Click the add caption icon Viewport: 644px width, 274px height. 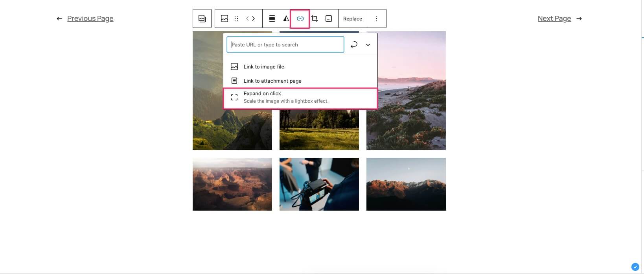click(x=329, y=19)
